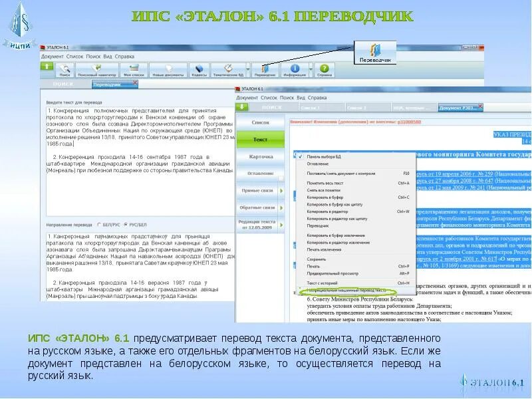
Task: Select Оглавление in the side panel
Action: 260,174
